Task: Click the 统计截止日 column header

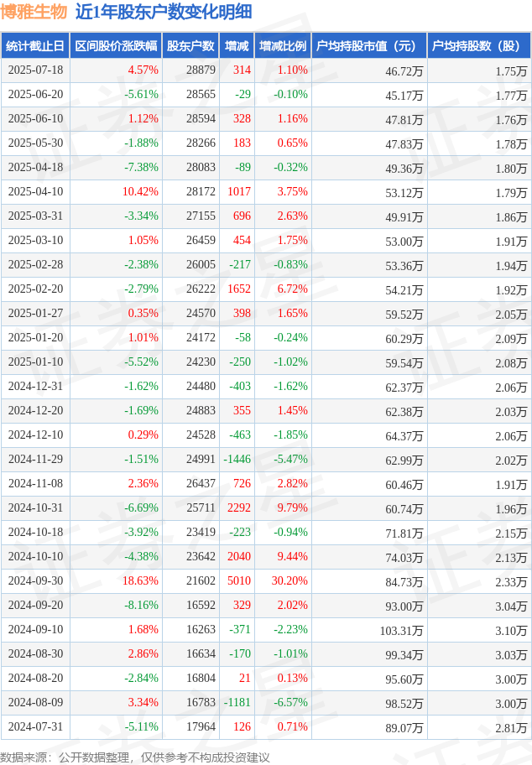Action: (35, 46)
